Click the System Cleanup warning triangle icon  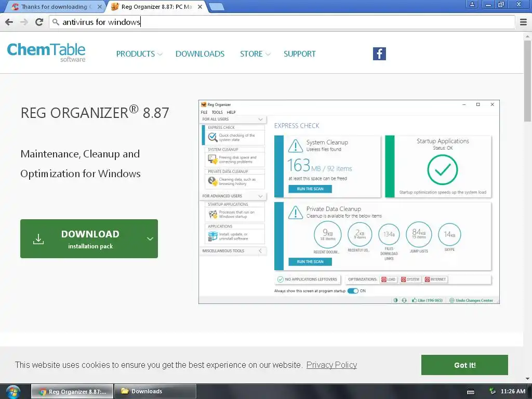point(296,146)
